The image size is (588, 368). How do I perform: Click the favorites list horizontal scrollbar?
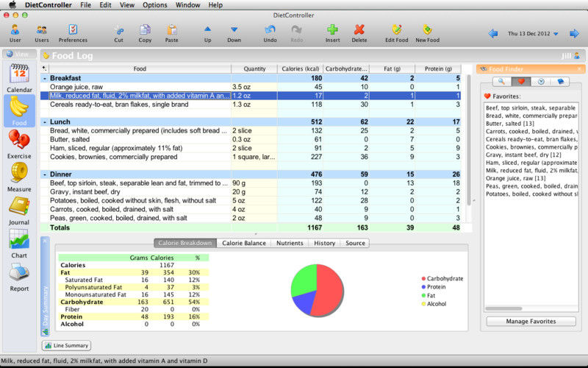click(503, 308)
